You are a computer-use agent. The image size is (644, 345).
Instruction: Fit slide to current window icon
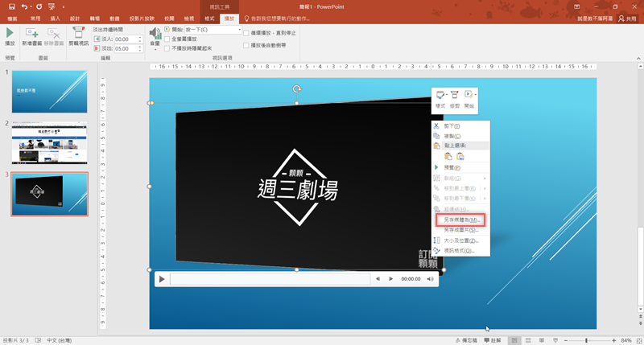click(639, 340)
